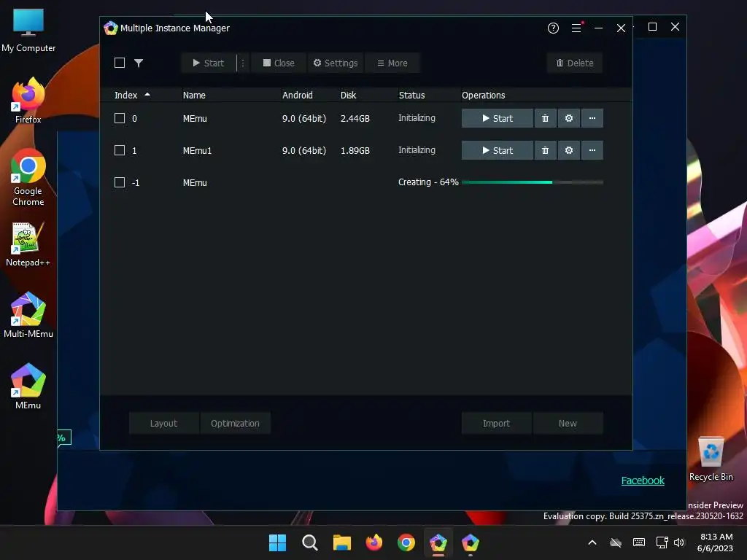Open settings gear for MEmu1 row
Screen dimensions: 747x560
pyautogui.click(x=569, y=150)
